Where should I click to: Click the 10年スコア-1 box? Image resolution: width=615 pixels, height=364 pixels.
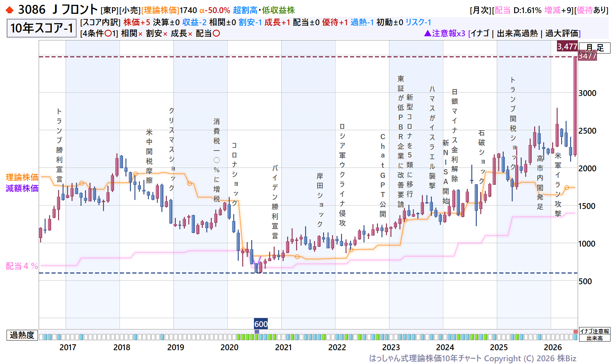41,28
